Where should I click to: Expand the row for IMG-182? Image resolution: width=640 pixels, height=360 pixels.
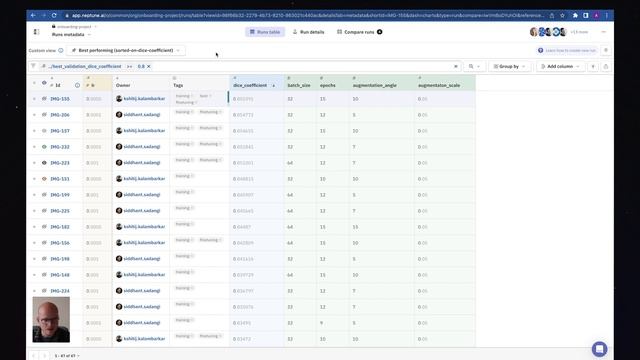pos(34,227)
